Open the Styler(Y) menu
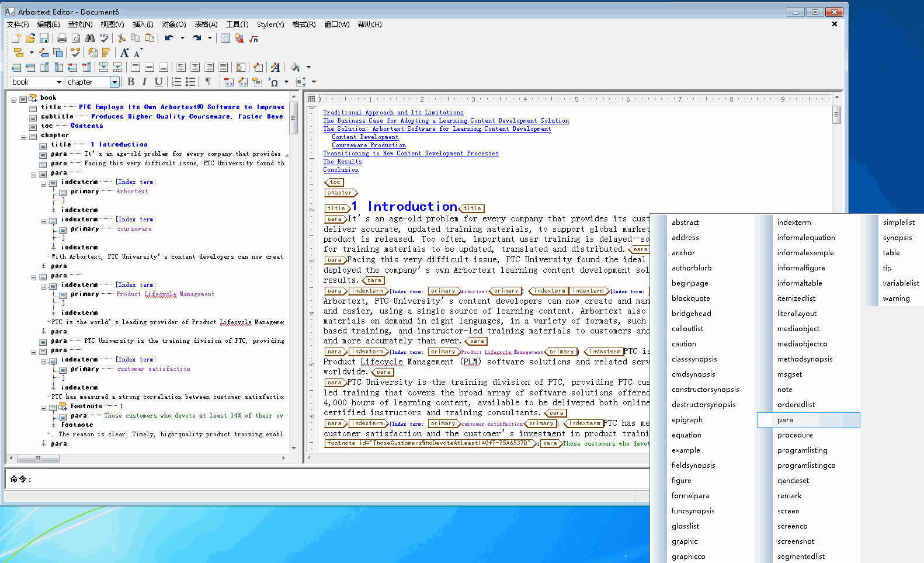The width and height of the screenshot is (924, 563). coord(270,24)
